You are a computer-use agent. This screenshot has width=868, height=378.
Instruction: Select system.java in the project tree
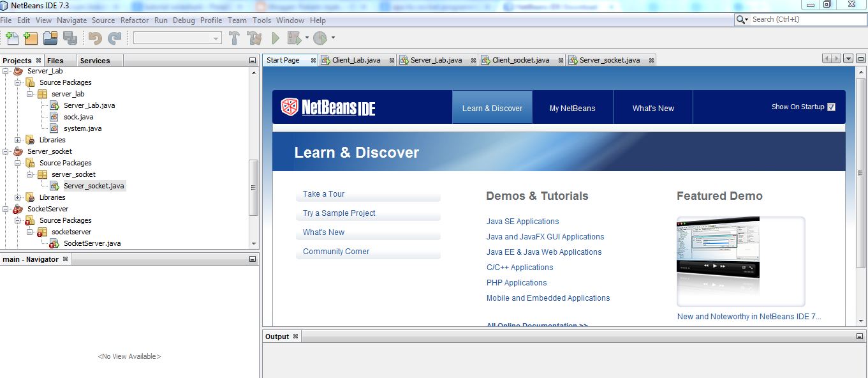click(82, 128)
